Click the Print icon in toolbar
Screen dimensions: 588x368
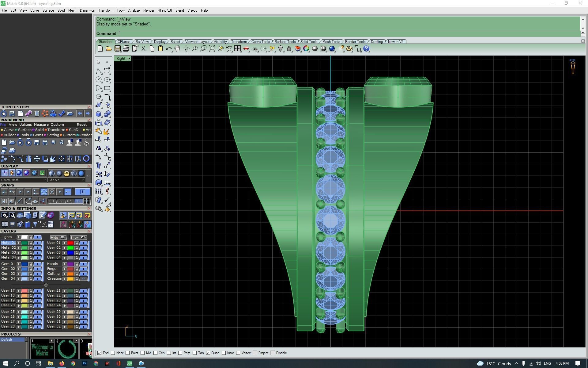pyautogui.click(x=126, y=49)
